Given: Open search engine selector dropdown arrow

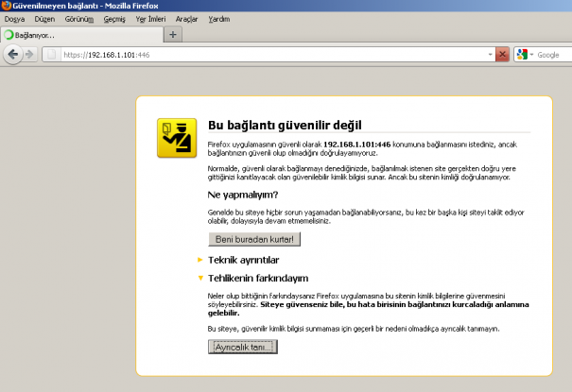Looking at the screenshot, I should [531, 55].
